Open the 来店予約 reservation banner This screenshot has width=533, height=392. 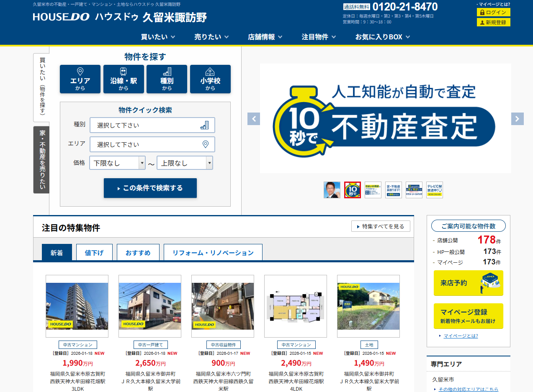coord(468,283)
